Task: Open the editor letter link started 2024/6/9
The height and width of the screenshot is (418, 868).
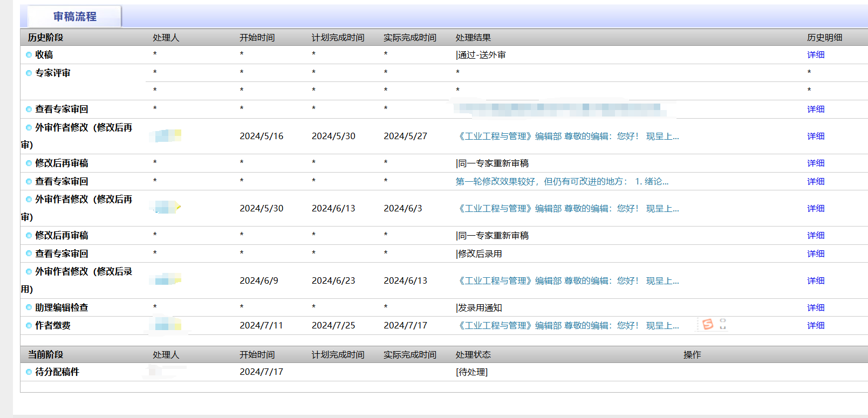Action: 568,281
